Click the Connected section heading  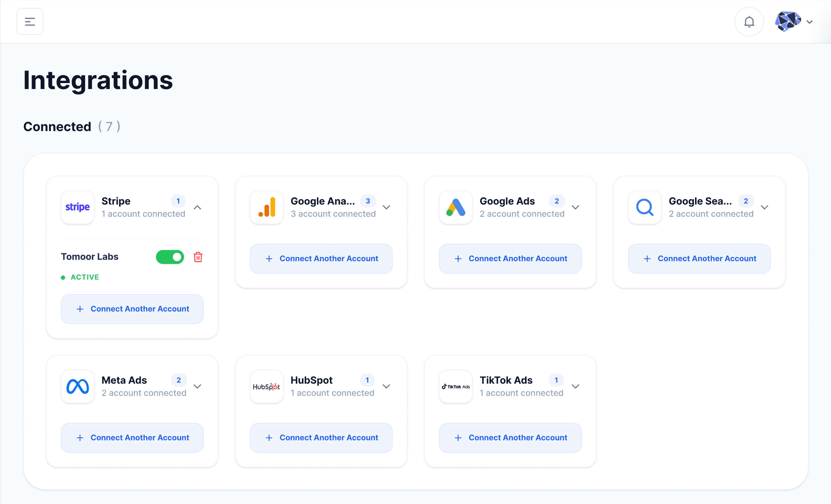(x=57, y=127)
